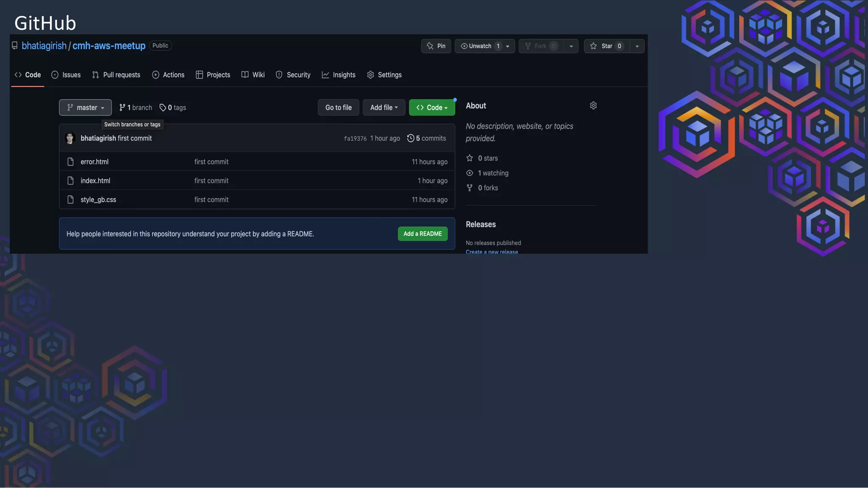
Task: Click the Projects table icon
Action: (199, 75)
